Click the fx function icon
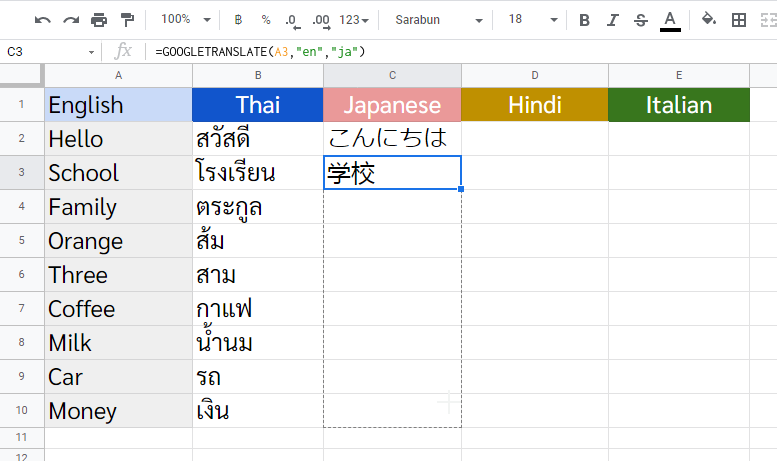The image size is (777, 461). pos(123,51)
